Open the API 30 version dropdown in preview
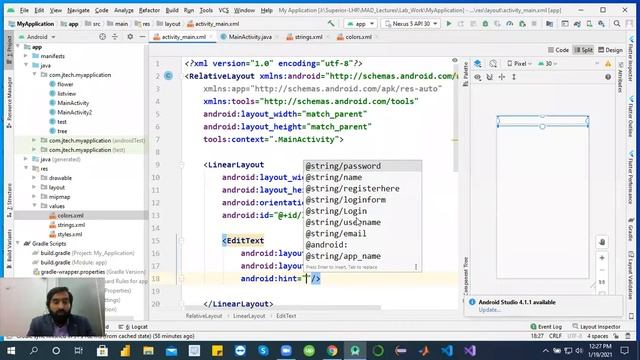 [x=548, y=64]
